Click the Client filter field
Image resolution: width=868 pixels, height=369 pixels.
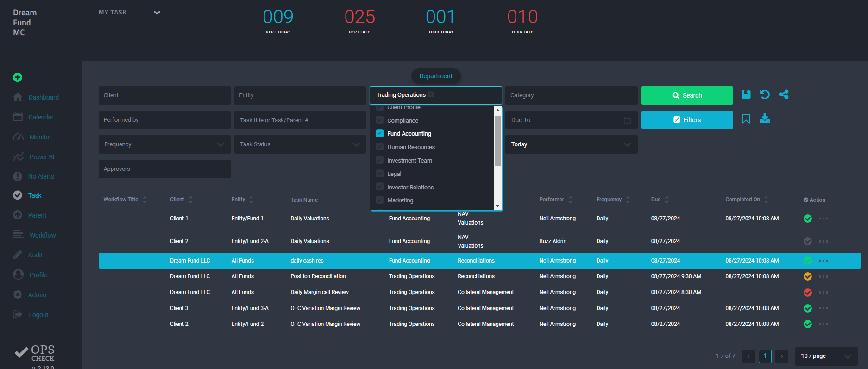point(164,95)
